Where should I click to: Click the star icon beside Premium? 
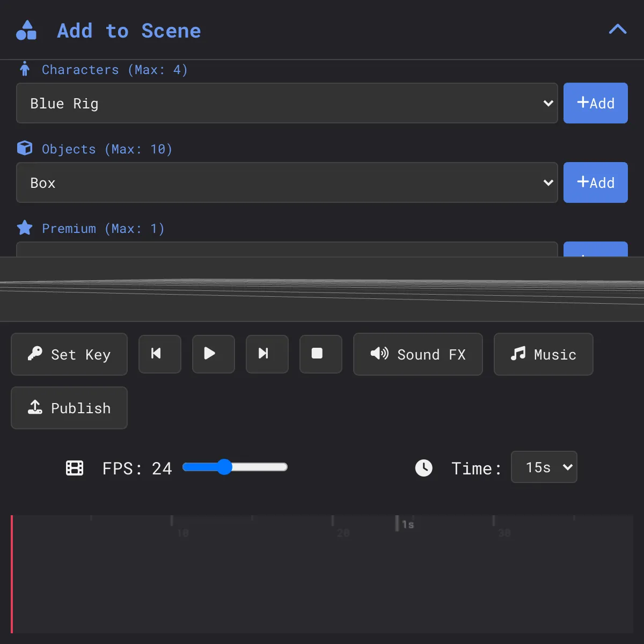pos(25,228)
